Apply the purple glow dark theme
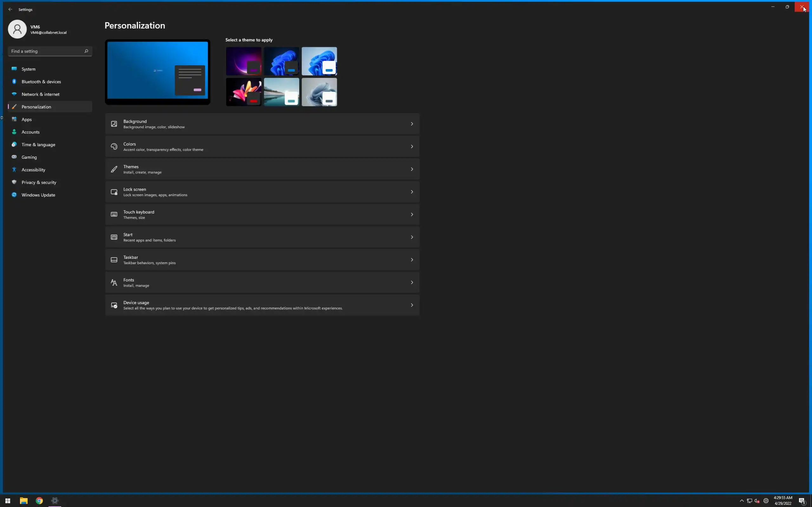812x507 pixels. 243,61
